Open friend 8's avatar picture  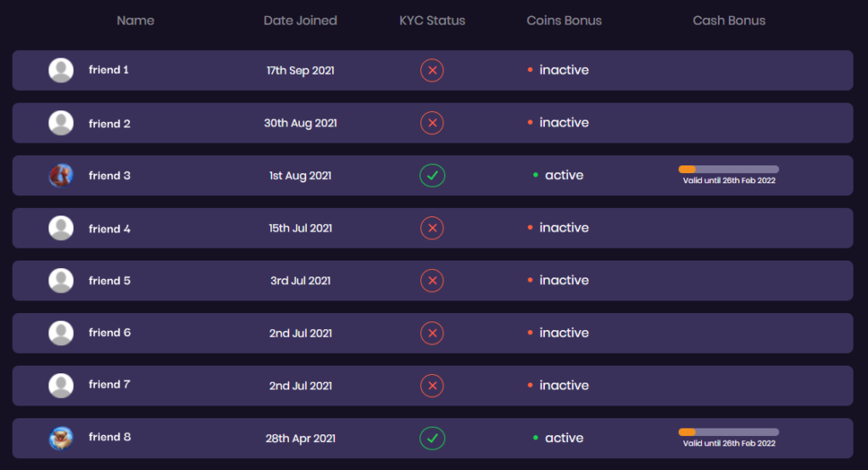61,439
